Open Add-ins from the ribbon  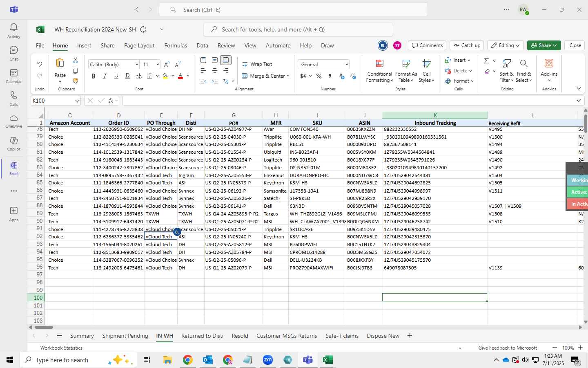(549, 70)
